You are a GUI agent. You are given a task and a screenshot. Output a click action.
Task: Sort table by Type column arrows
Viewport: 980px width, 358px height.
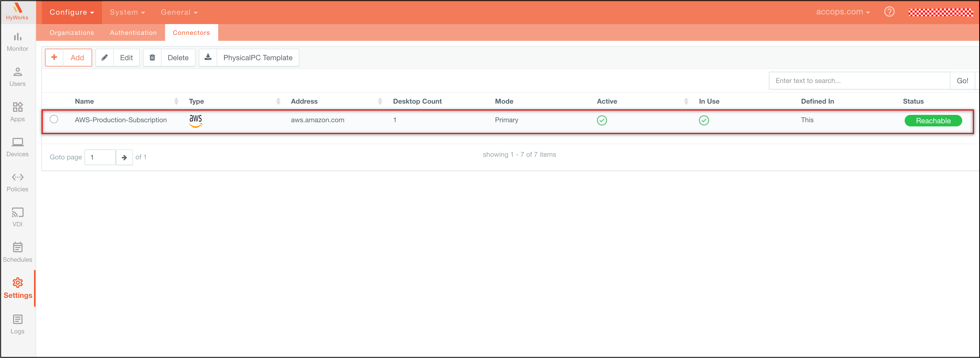pyautogui.click(x=278, y=101)
